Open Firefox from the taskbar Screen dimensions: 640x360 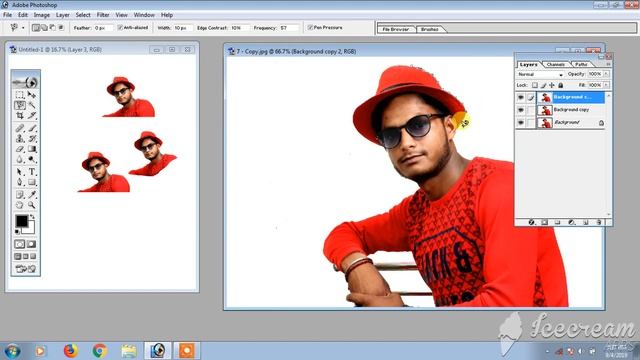coord(71,351)
